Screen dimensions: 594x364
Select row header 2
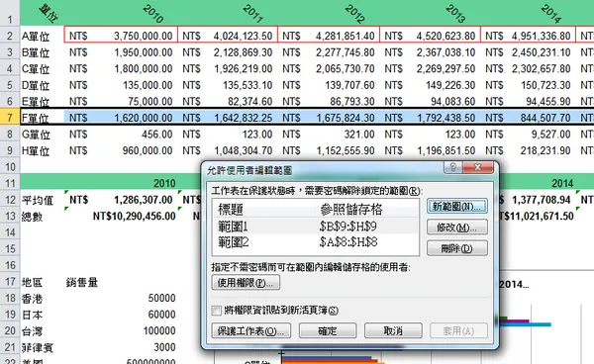10,36
